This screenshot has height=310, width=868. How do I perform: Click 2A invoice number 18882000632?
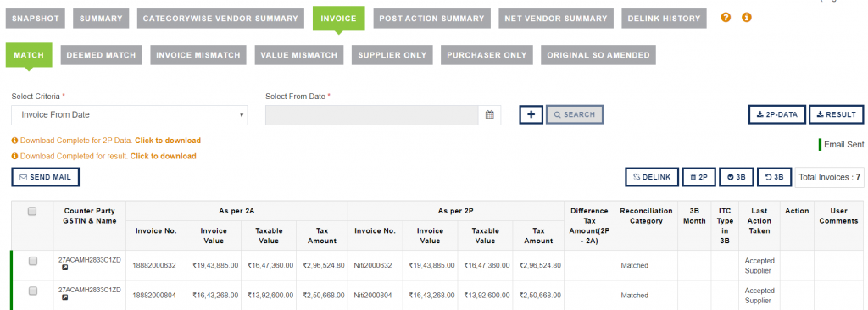(x=154, y=266)
